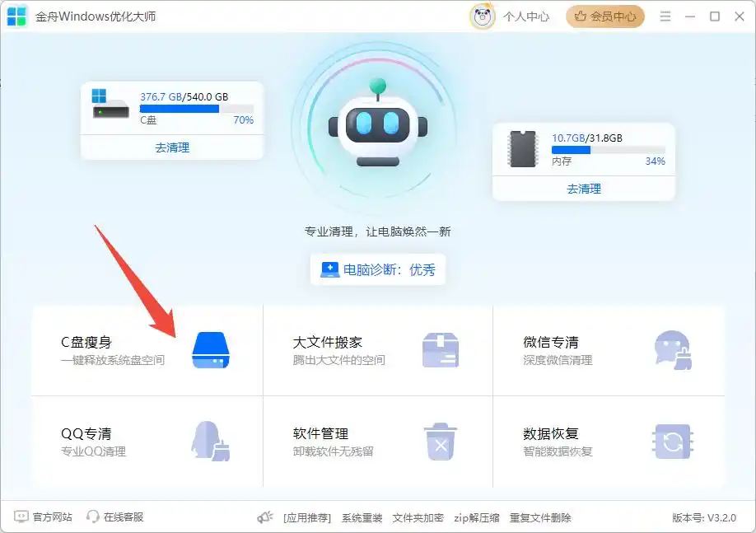Open the hamburger menu in title bar
This screenshot has height=533, width=756.
pos(665,16)
